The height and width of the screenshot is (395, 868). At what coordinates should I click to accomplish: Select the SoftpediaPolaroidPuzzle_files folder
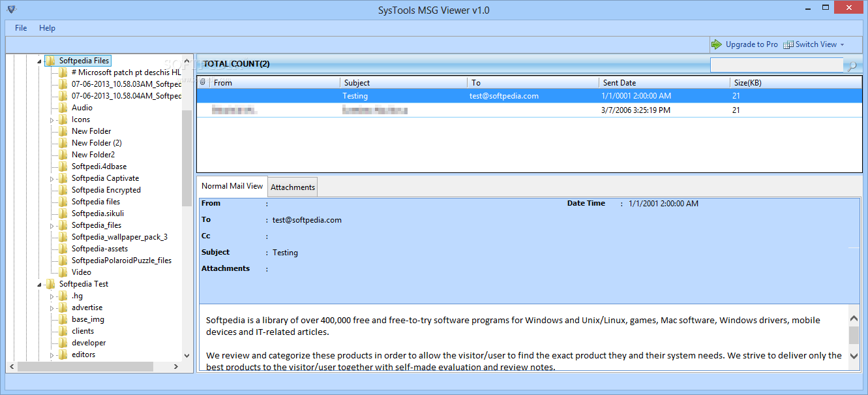pyautogui.click(x=122, y=261)
